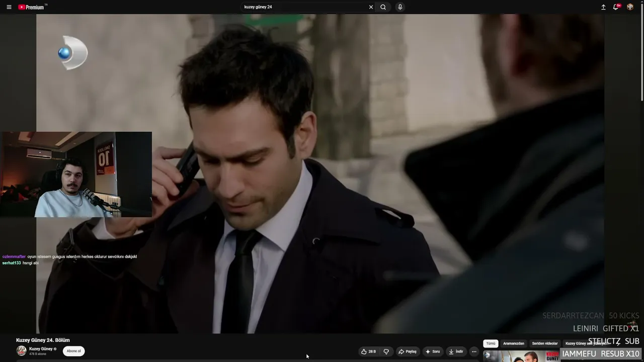The image size is (644, 362).
Task: Click the video player to pause
Action: (x=320, y=173)
